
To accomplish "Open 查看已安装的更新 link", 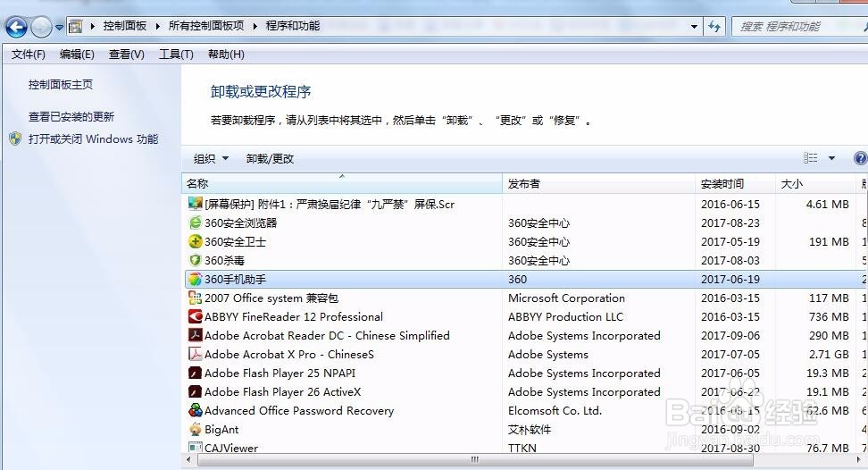I will coord(71,117).
